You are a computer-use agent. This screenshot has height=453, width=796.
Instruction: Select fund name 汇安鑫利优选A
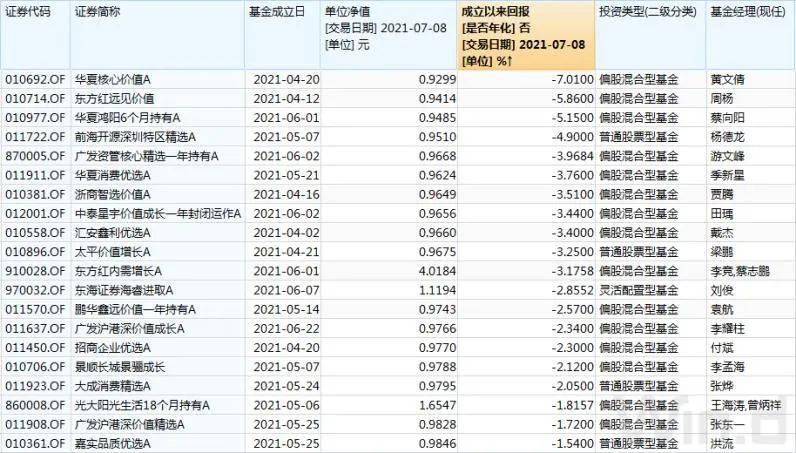(113, 233)
